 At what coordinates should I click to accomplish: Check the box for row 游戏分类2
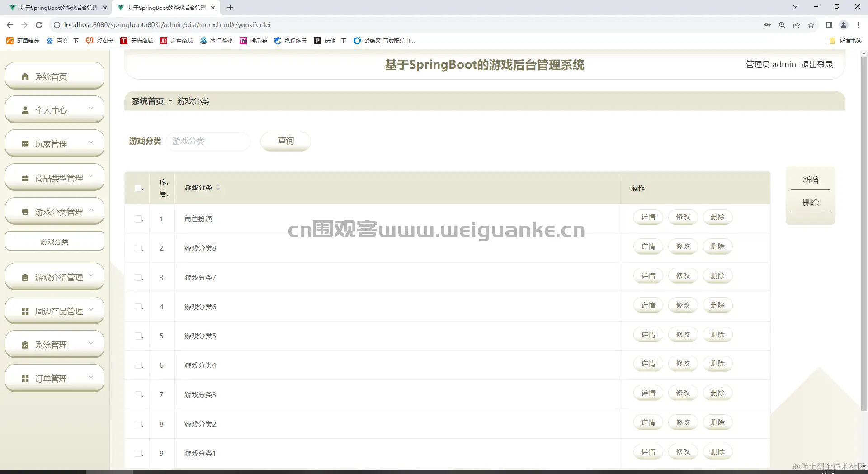138,424
